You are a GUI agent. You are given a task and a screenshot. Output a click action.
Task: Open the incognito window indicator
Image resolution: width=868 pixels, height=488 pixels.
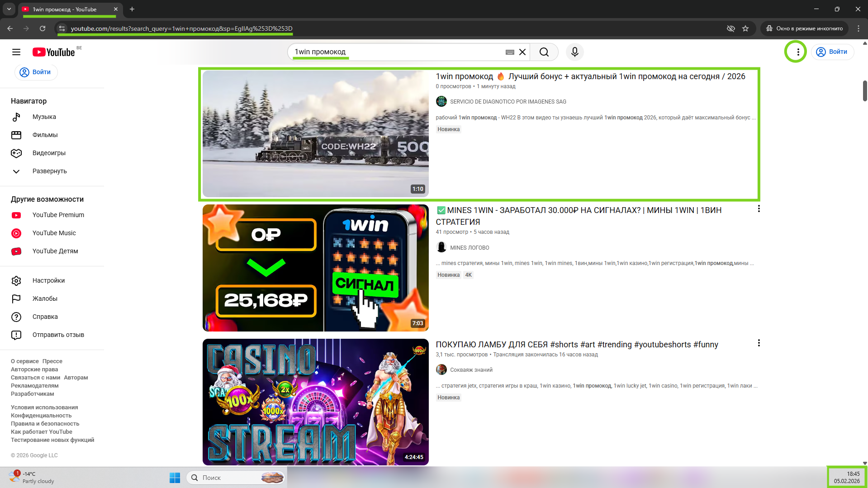804,28
